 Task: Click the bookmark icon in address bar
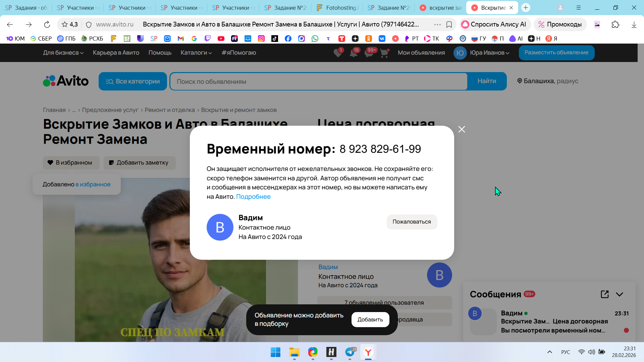[x=449, y=24]
